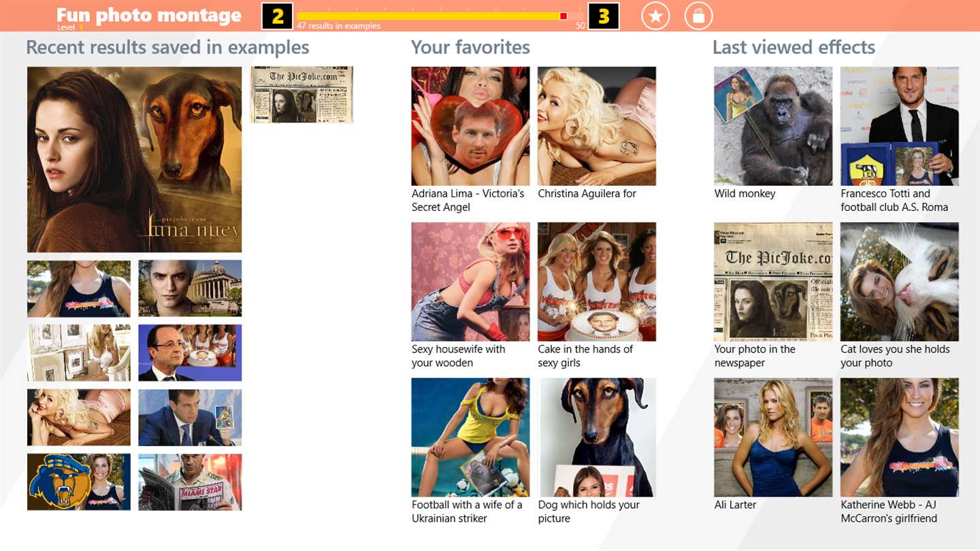Open Your photo in the newspaper thumbnail
The image size is (980, 551).
tap(773, 282)
